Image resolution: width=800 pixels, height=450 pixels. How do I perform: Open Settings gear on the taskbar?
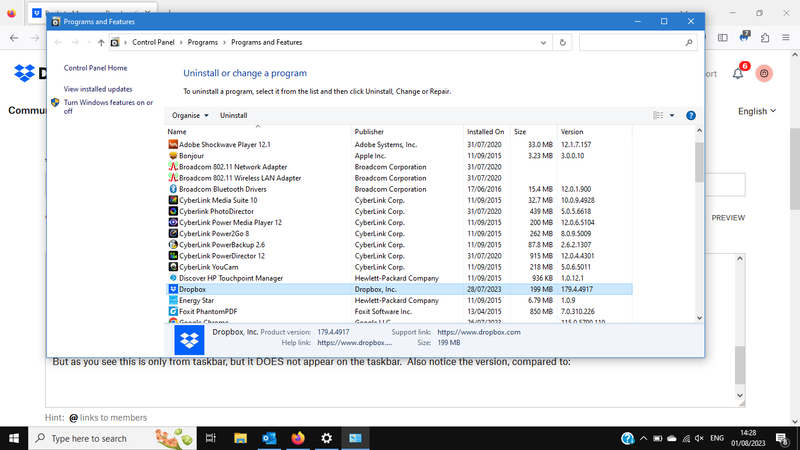[327, 438]
